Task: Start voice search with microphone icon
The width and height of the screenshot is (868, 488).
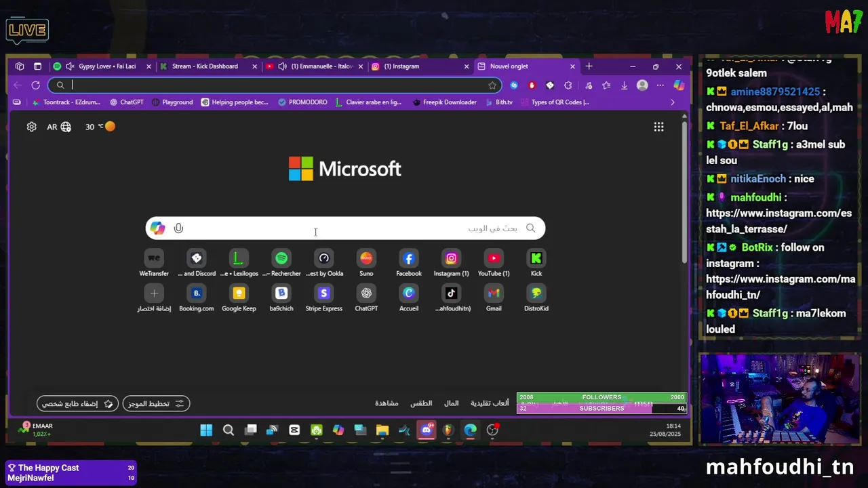Action: pyautogui.click(x=178, y=228)
